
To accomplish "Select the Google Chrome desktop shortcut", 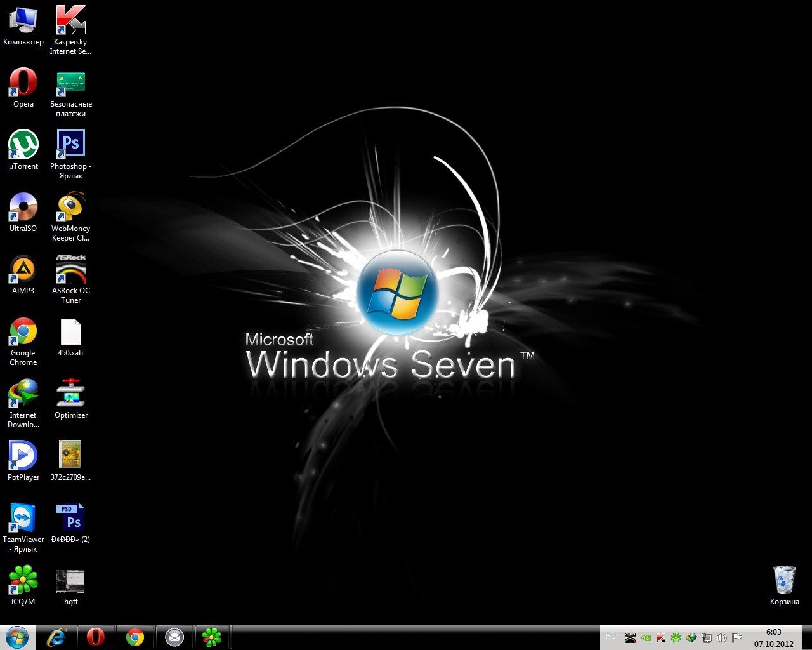I will (x=23, y=342).
